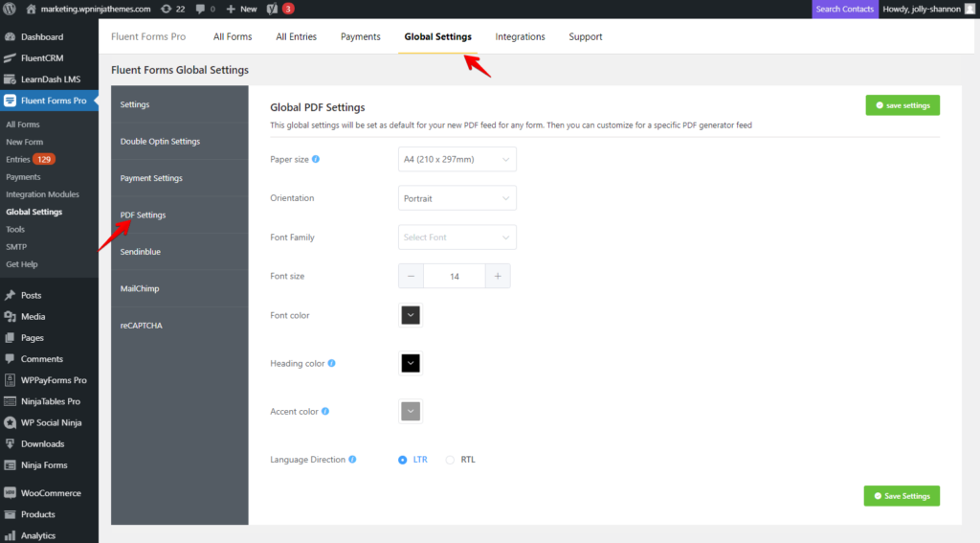The width and height of the screenshot is (980, 543).
Task: Click the Media icon in sidebar
Action: pos(10,317)
